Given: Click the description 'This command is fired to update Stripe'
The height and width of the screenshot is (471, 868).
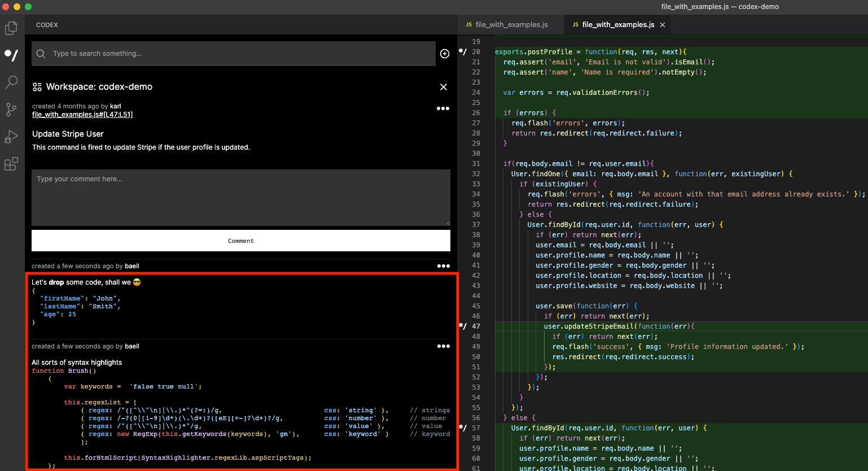Looking at the screenshot, I should (141, 147).
